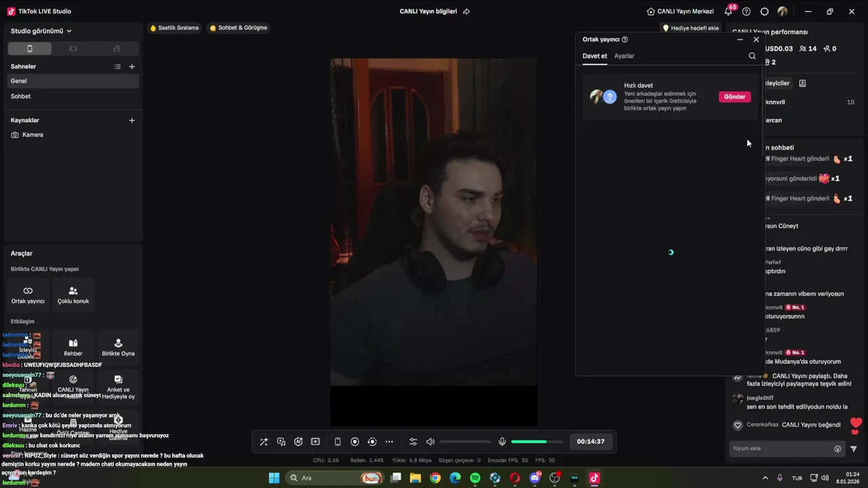The width and height of the screenshot is (868, 488).
Task: Select the dual-screen layout toggle
Action: 117,49
